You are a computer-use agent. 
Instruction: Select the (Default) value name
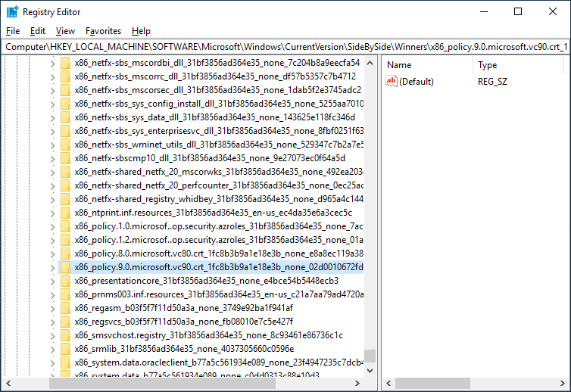tap(417, 82)
